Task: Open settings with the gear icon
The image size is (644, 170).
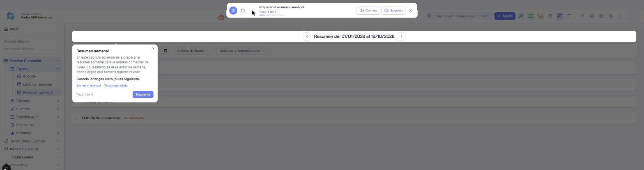Action: click(x=611, y=16)
